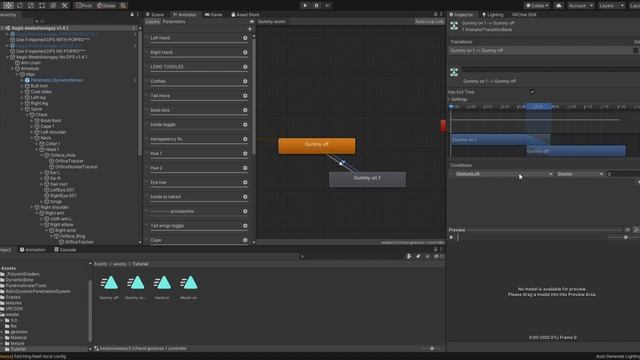Select the Hand on animation asset
This screenshot has width=640, height=360.
click(162, 287)
